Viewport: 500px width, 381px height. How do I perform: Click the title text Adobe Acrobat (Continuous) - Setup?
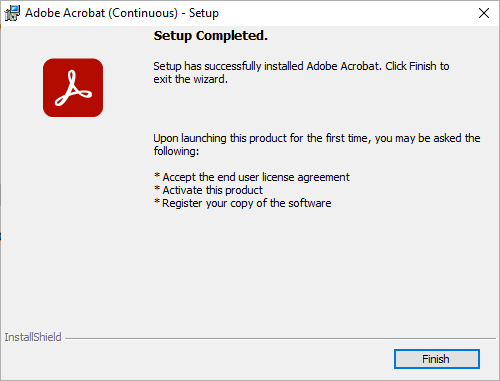click(x=122, y=13)
